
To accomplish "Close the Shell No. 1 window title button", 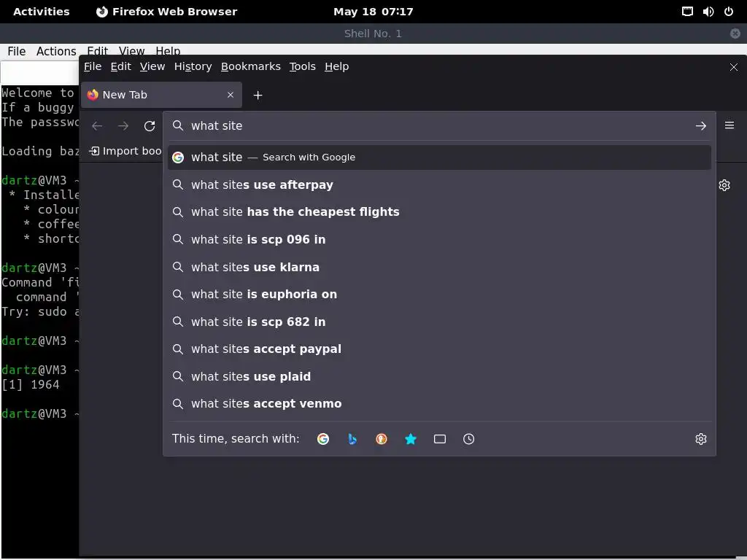I will 735,34.
